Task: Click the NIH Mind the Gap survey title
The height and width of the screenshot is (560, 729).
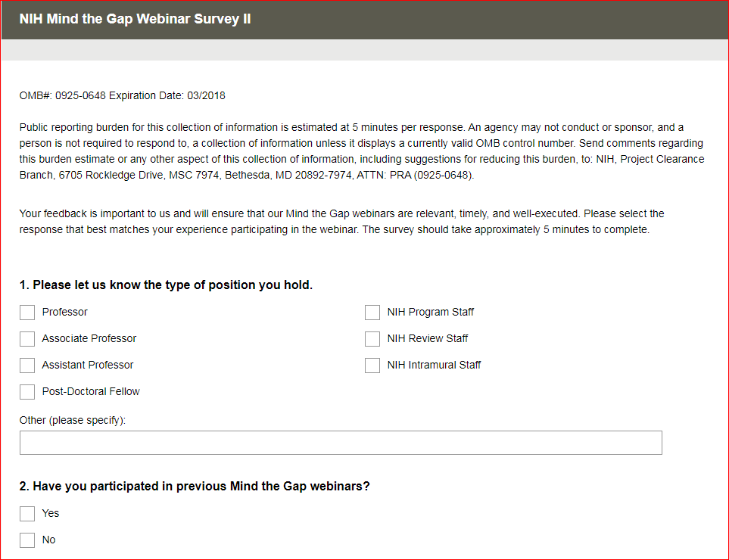Action: pyautogui.click(x=135, y=19)
